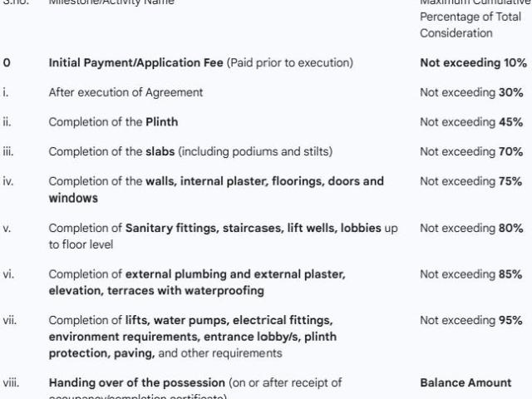
Task: Click 'lifts, water pumps, electrical fittings' text
Action: [229, 320]
